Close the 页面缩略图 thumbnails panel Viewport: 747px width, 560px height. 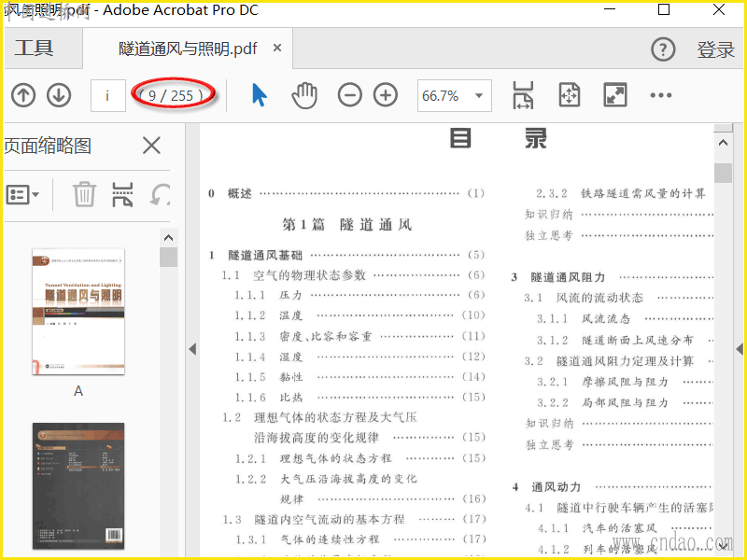tap(151, 146)
